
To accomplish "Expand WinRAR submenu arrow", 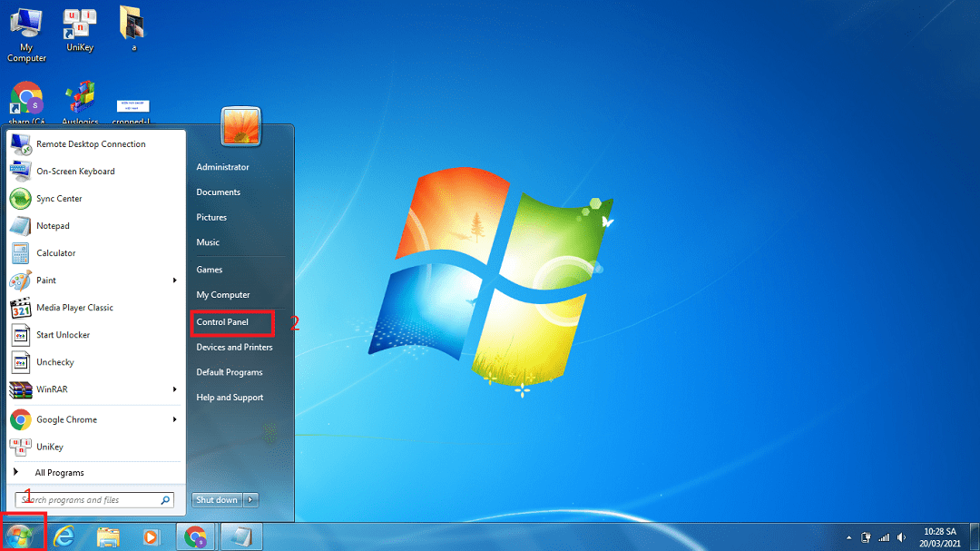I will pos(174,389).
